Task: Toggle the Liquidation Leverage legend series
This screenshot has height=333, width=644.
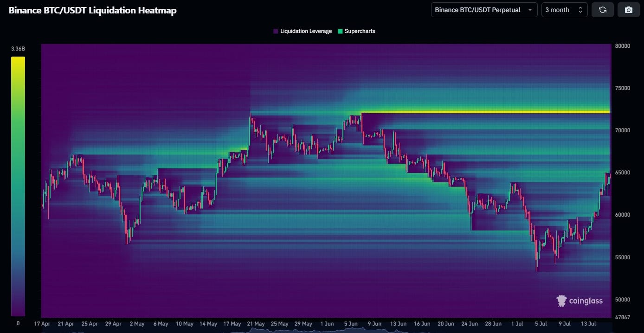Action: pos(303,31)
